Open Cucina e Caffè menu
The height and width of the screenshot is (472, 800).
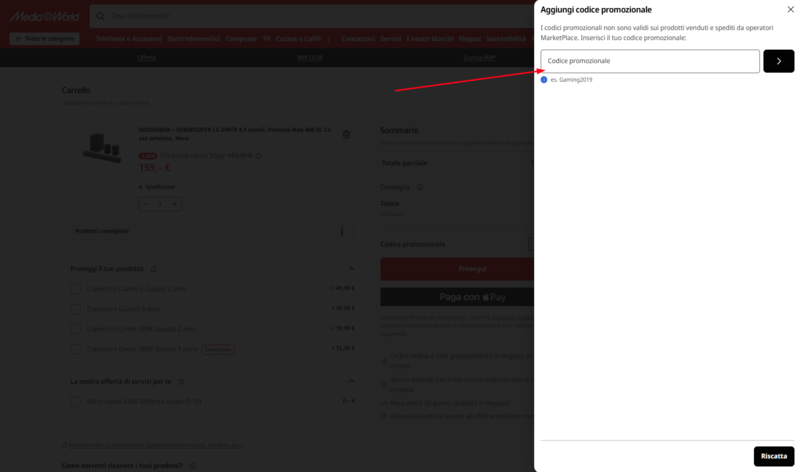298,39
